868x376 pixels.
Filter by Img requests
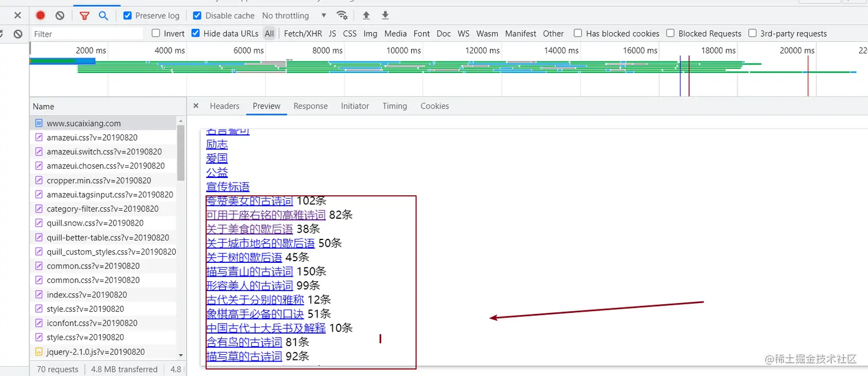pyautogui.click(x=370, y=34)
